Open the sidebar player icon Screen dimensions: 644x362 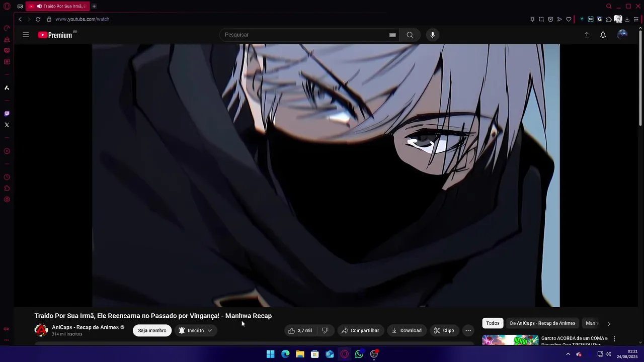tap(7, 151)
